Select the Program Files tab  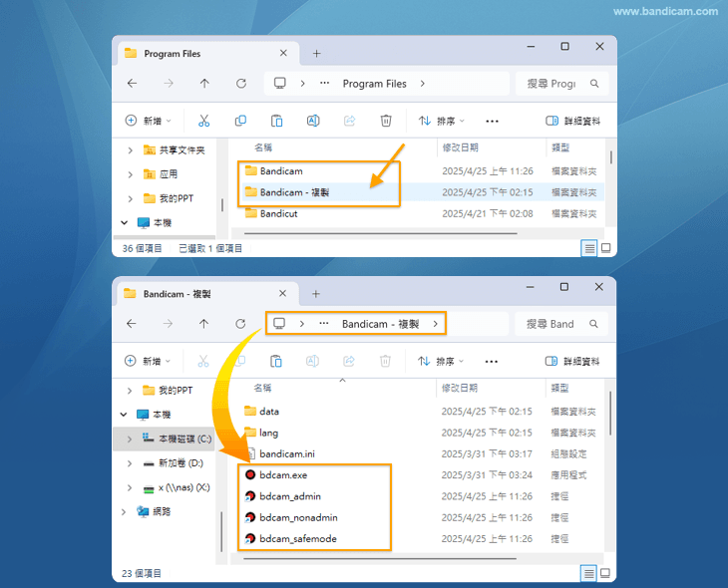(x=208, y=54)
